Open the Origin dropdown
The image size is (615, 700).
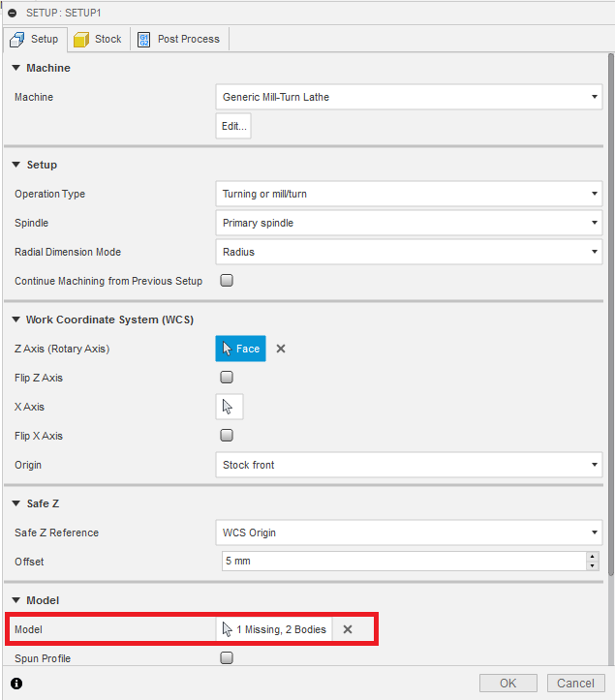coord(408,465)
